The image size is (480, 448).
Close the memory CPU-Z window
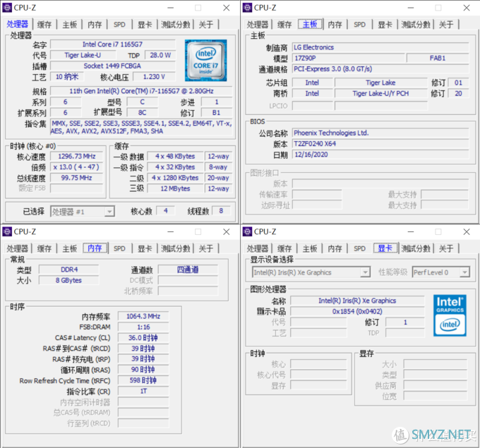pyautogui.click(x=226, y=231)
